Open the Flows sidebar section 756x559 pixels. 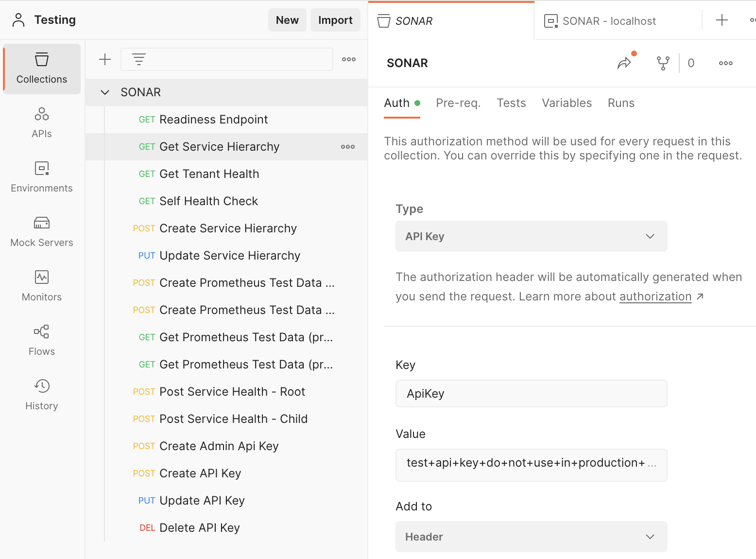pos(42,341)
